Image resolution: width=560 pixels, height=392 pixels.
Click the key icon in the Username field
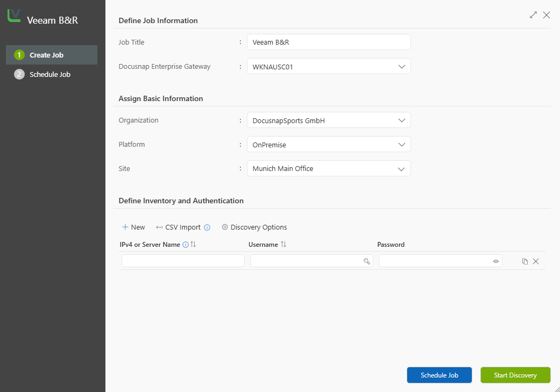pos(367,261)
